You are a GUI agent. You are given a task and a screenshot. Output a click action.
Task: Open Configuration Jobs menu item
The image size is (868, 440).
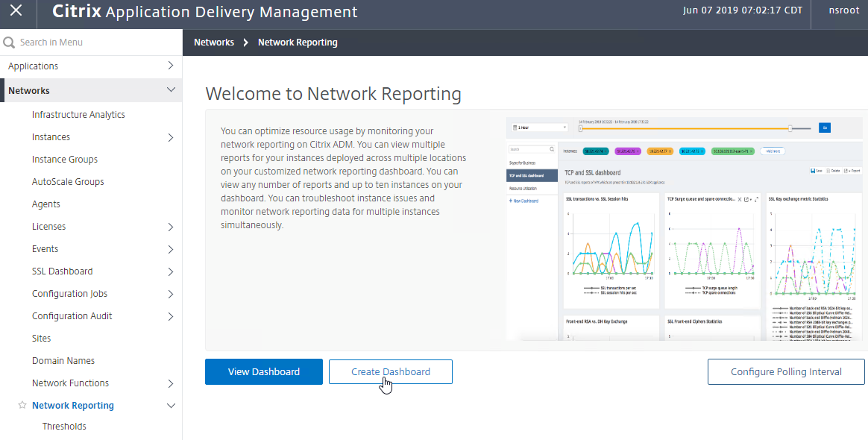[70, 294]
